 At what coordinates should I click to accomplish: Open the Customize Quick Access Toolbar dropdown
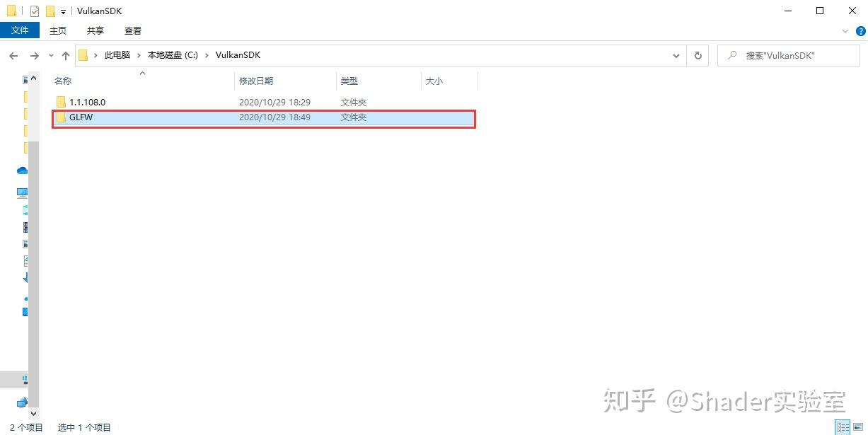(x=64, y=11)
